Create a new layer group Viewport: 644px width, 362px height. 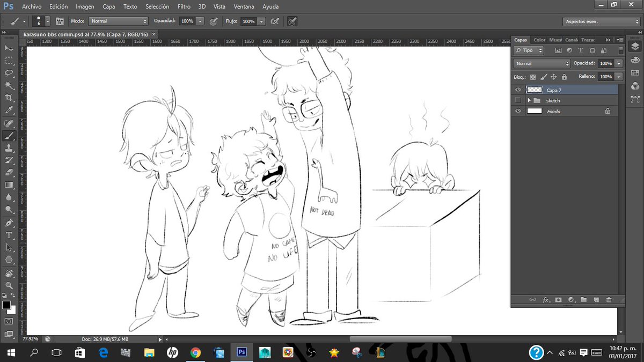(583, 300)
